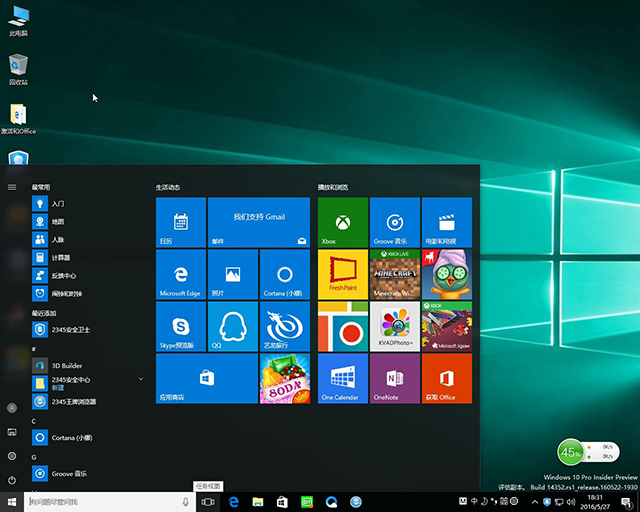Select 计算器 from the most used list
The image size is (640, 512).
[x=58, y=257]
